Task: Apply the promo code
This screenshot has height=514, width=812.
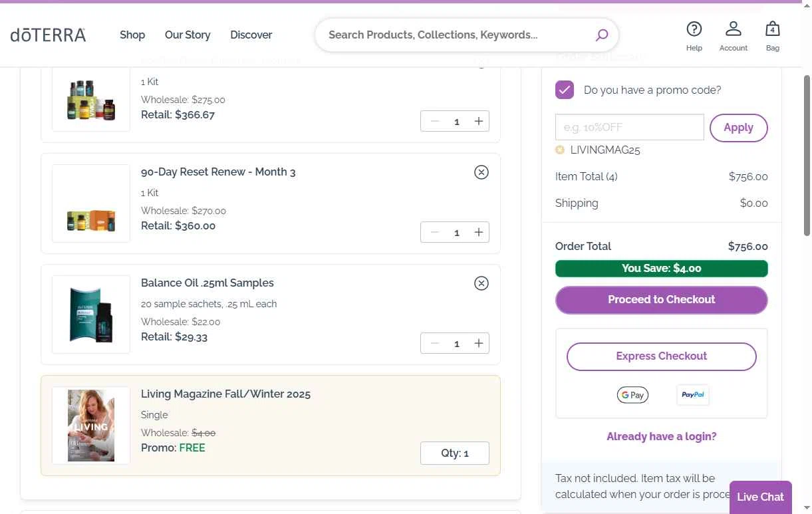Action: click(x=738, y=128)
